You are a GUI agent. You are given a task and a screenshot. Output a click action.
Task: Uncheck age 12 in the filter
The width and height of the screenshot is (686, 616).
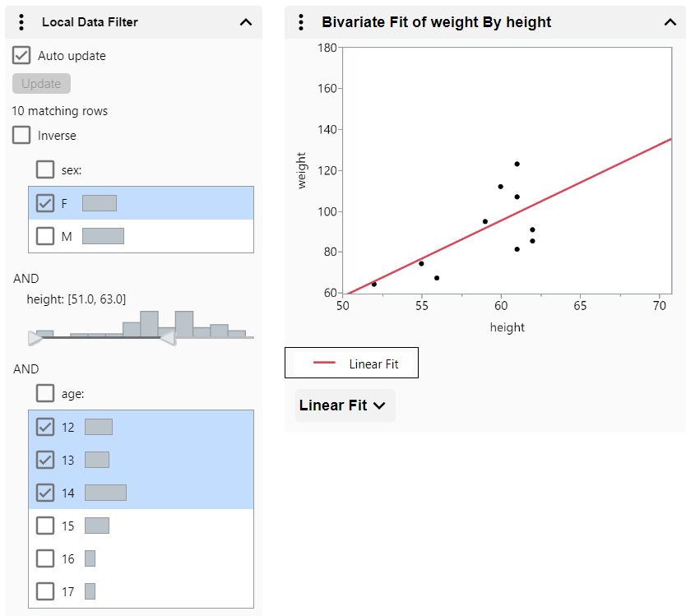(45, 426)
